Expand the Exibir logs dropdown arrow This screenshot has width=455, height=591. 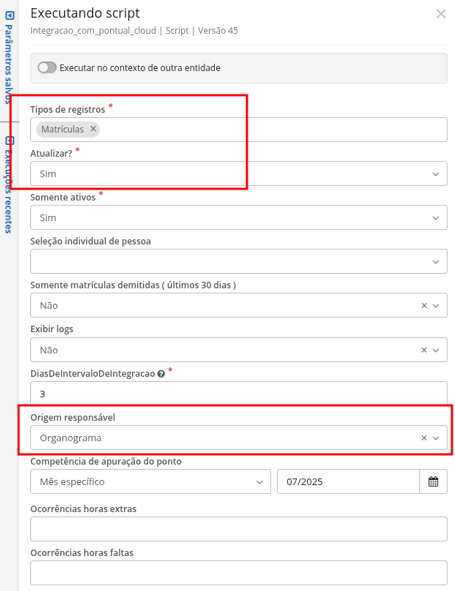tap(436, 350)
